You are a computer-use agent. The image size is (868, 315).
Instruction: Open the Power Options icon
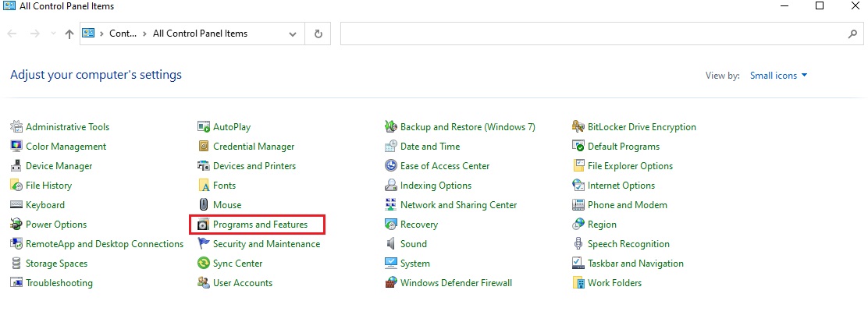click(16, 225)
